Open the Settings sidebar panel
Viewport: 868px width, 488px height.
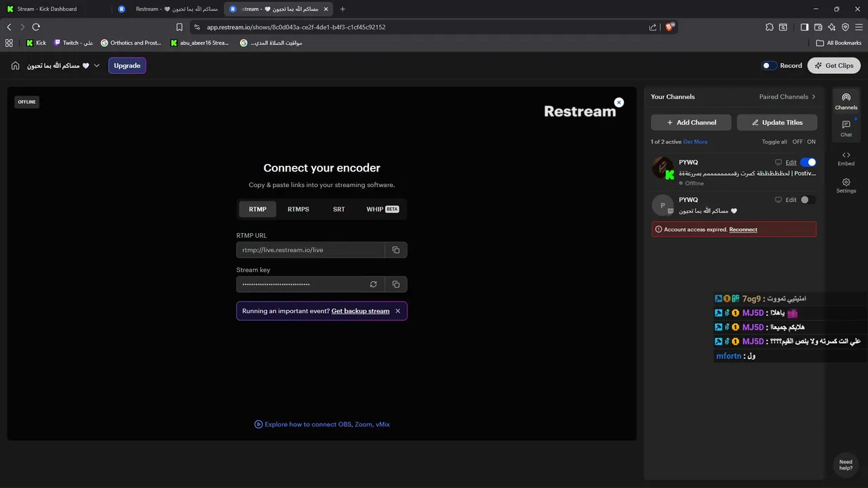coord(846,186)
